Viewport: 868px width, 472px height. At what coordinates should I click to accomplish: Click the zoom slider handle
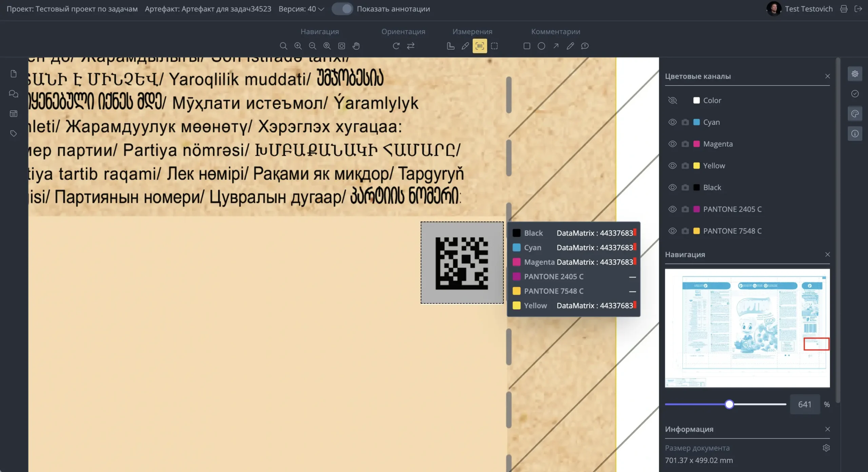(729, 404)
